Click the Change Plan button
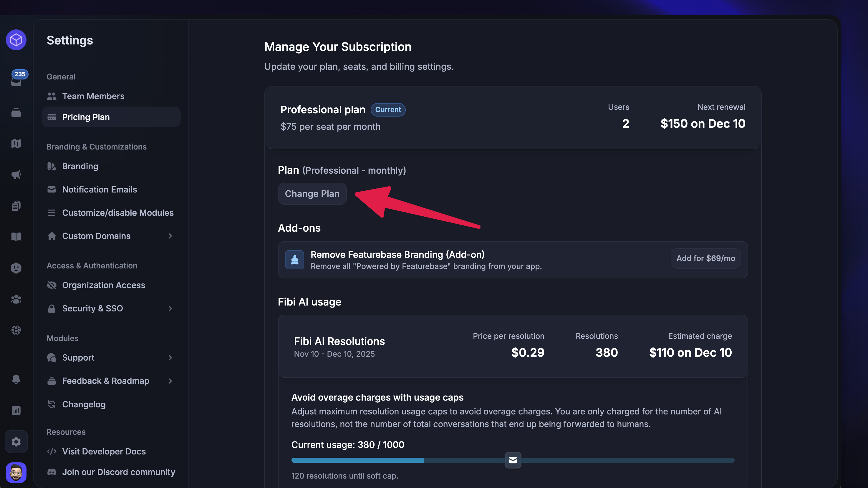The image size is (868, 488). (x=312, y=194)
